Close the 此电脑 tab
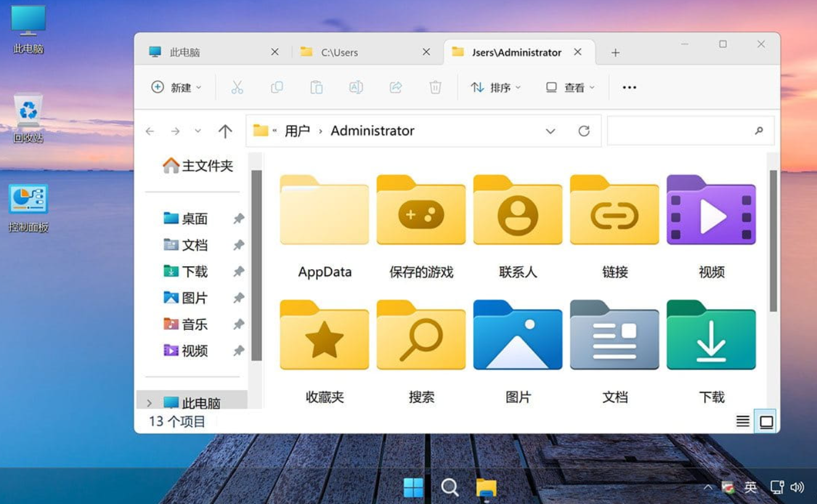This screenshot has height=504, width=817. click(x=275, y=52)
